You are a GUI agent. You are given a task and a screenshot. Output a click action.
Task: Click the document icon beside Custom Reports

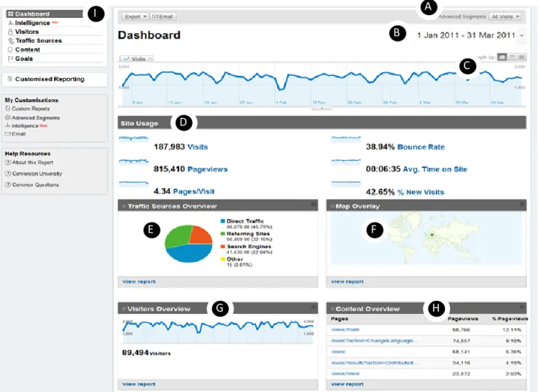[8, 108]
